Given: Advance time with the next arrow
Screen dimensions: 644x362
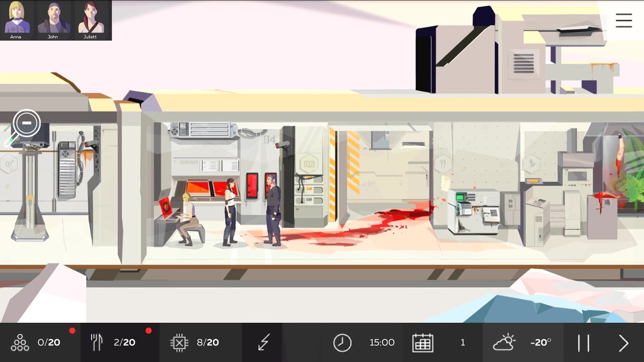Looking at the screenshot, I should pyautogui.click(x=623, y=343).
